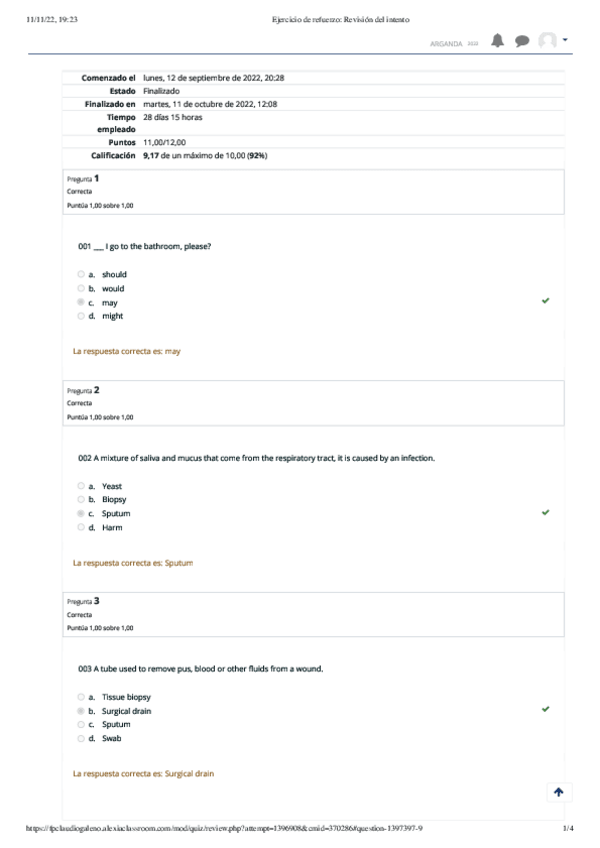Click the 'Pregunta 1' question header

click(83, 178)
